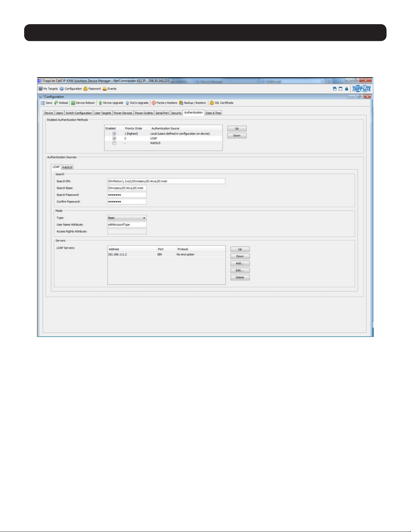411x532 pixels.
Task: Click into the Search Base field
Action: point(127,188)
